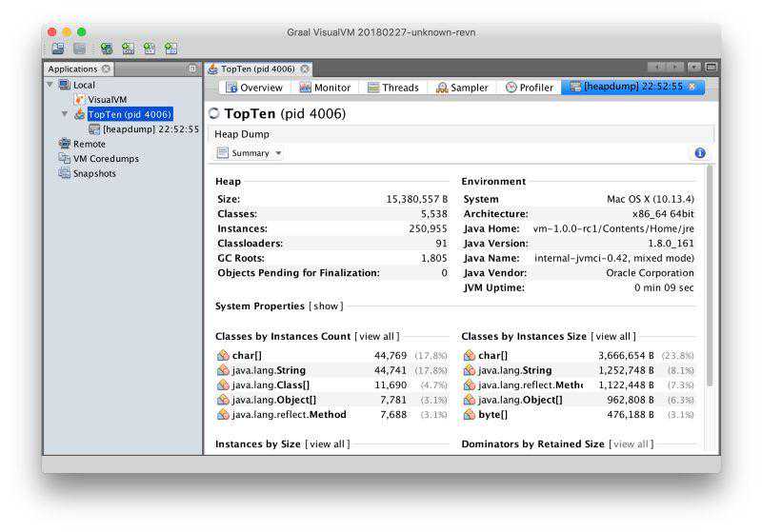Click the vertical scrollbar of heap summary
The image size is (762, 532).
707,286
